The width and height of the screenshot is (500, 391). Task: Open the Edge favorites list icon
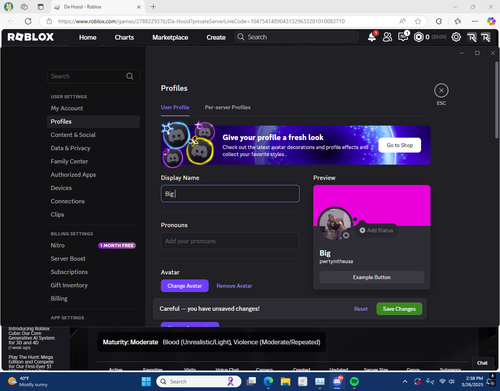point(458,21)
